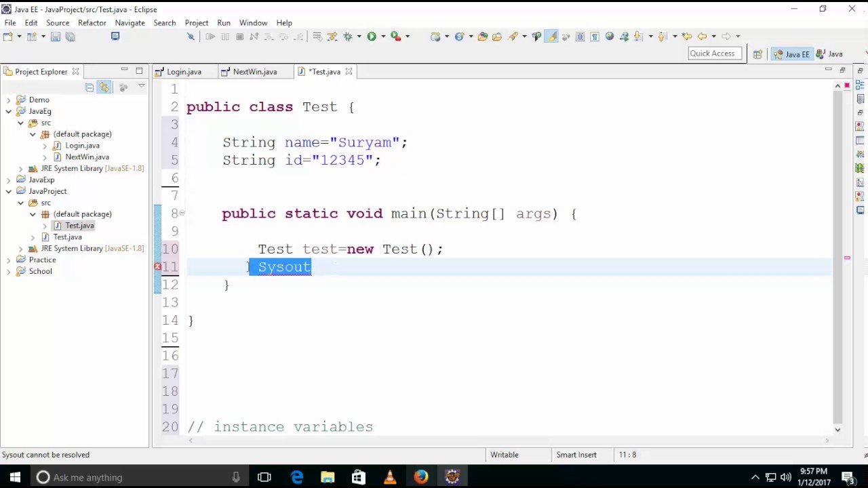868x488 pixels.
Task: Switch to Java EE perspective
Action: tap(791, 54)
